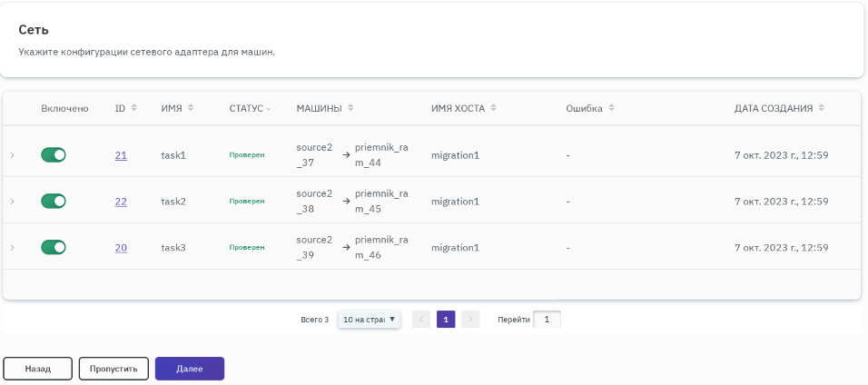Sort by ДАТА СОЗДАНИЯ sort icon
The height and width of the screenshot is (385, 868).
[x=821, y=108]
